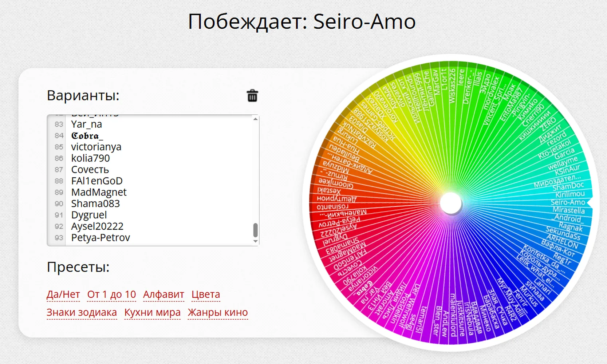Click the Yar_na entry in variants list

[87, 124]
